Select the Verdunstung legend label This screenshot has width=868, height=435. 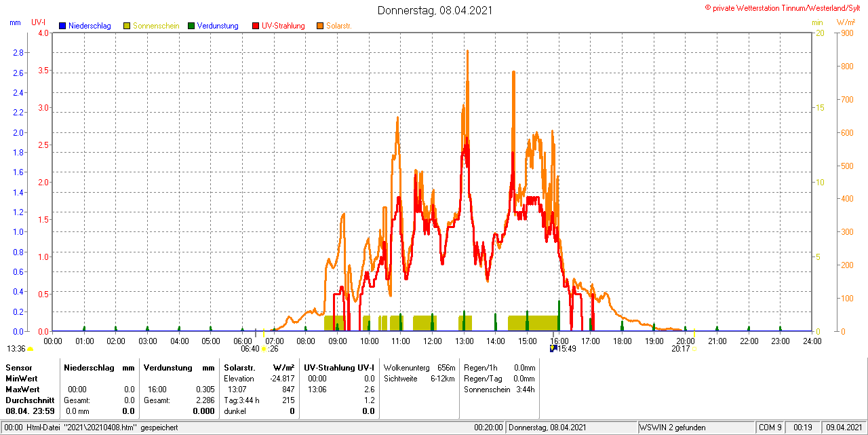[x=218, y=26]
